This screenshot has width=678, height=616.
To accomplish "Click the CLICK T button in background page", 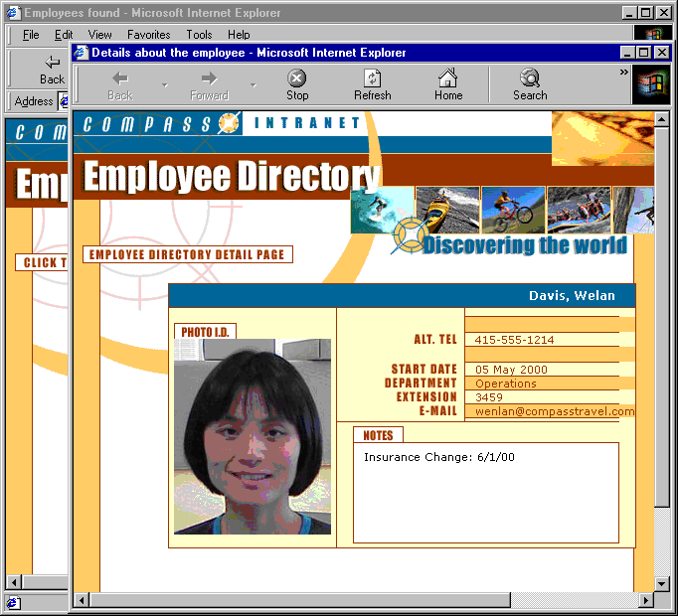I will (x=42, y=262).
